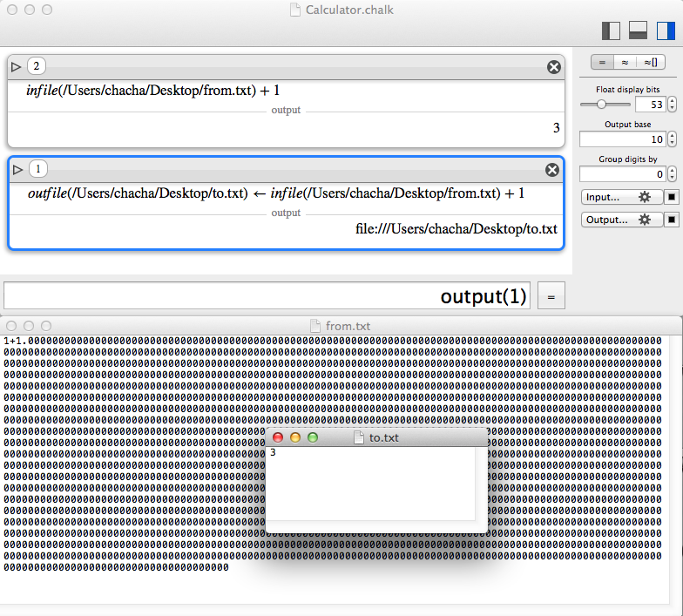Toggle the left sidebar panel icon

(x=611, y=30)
